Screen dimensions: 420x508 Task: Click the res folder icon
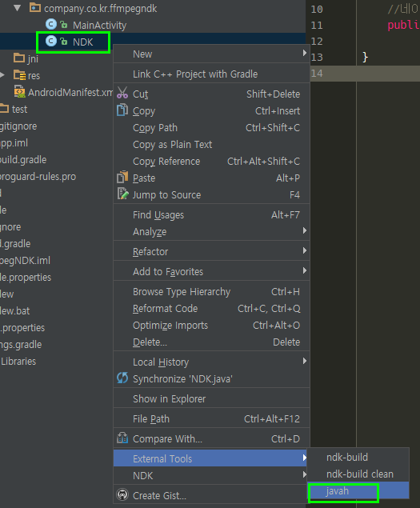coord(19,75)
